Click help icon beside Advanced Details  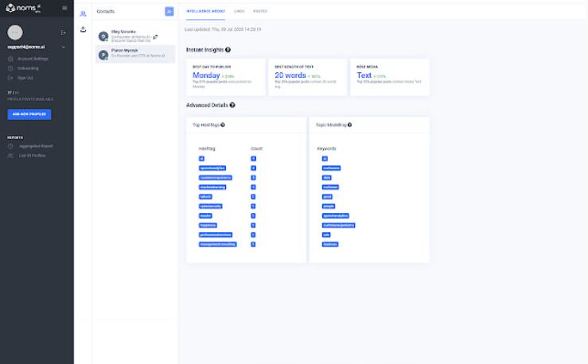tap(232, 105)
